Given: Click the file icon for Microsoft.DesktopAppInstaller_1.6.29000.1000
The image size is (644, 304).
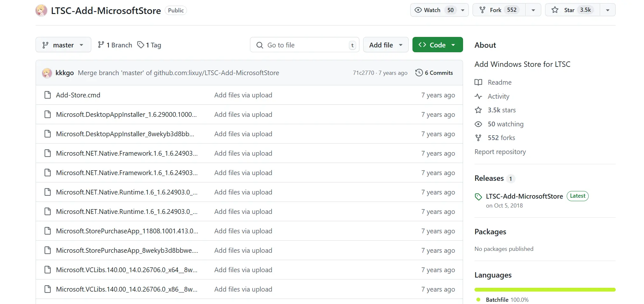Looking at the screenshot, I should [x=48, y=114].
